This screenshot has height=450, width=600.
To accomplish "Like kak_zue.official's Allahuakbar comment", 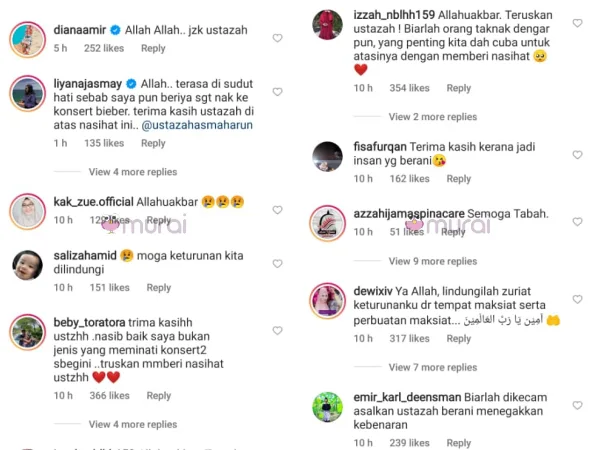I will (277, 210).
